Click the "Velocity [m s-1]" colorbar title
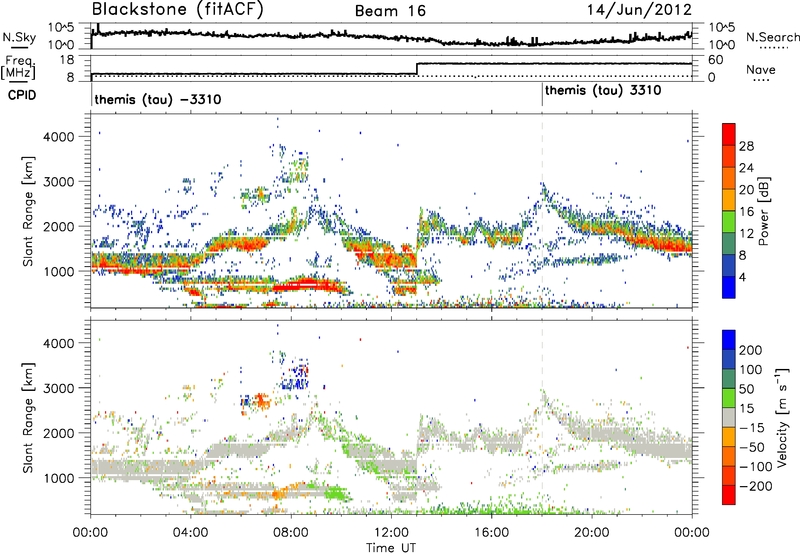Screen dimensions: 800x554 click(x=782, y=417)
